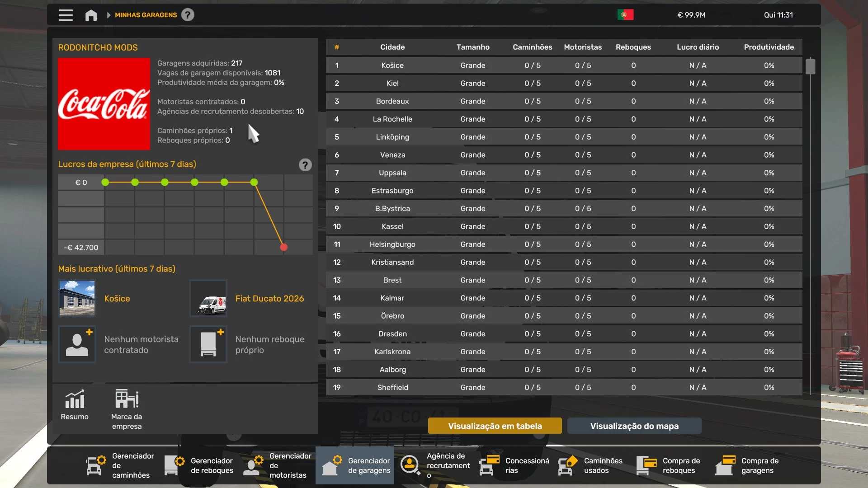Select the Kristiansand garage row
The height and width of the screenshot is (488, 868).
564,262
